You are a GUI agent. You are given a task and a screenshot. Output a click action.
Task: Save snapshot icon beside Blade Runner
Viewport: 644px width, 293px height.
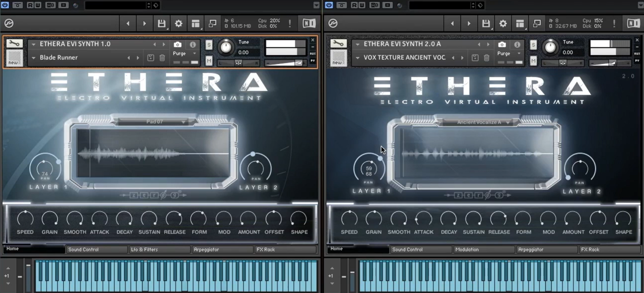click(x=151, y=58)
